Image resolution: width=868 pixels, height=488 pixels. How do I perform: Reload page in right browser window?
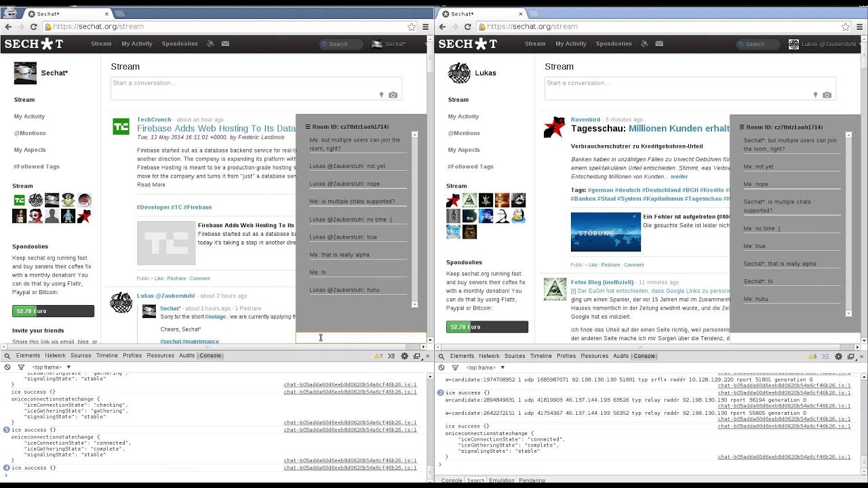pos(468,26)
